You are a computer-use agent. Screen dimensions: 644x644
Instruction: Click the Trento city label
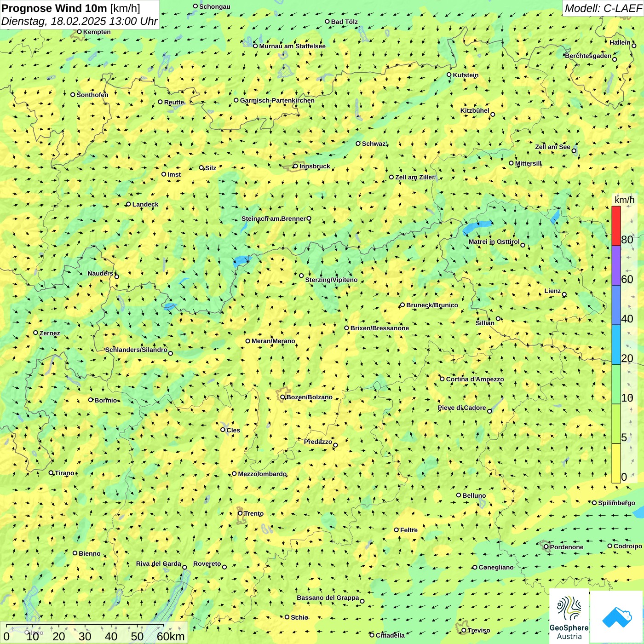[x=254, y=513]
